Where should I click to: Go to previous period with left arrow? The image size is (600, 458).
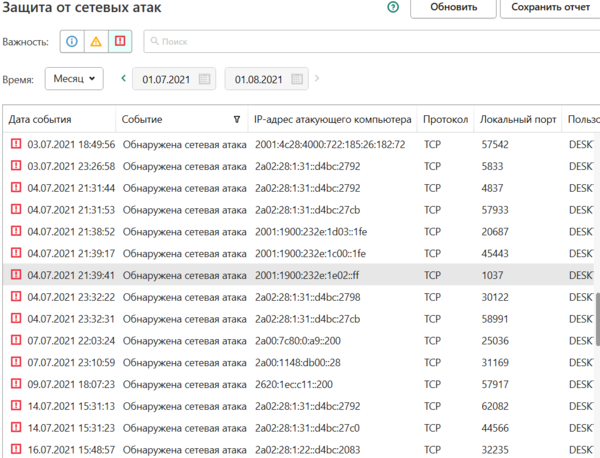pyautogui.click(x=123, y=78)
